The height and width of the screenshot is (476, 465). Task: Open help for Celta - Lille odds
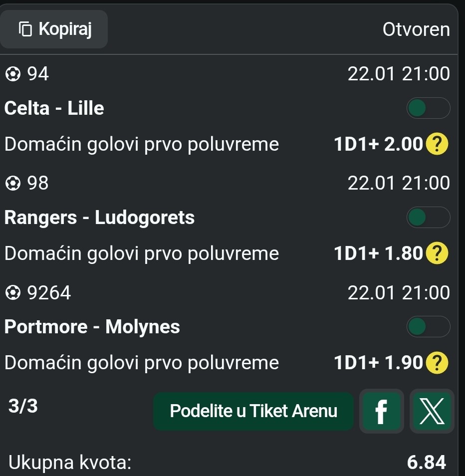[438, 145]
